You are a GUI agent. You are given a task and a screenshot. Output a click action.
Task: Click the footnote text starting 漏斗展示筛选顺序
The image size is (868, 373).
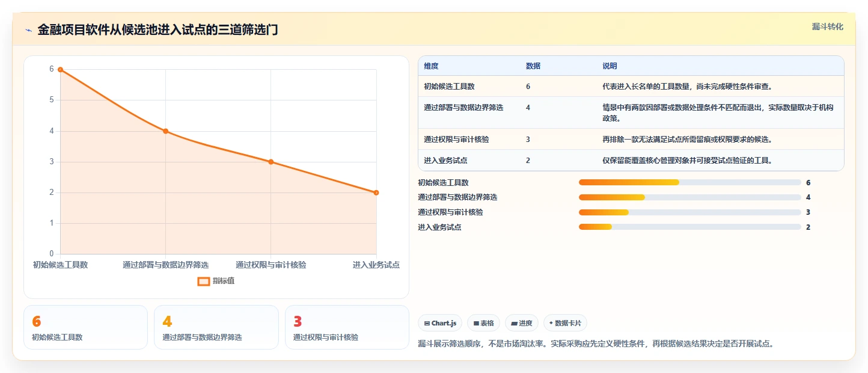(596, 344)
